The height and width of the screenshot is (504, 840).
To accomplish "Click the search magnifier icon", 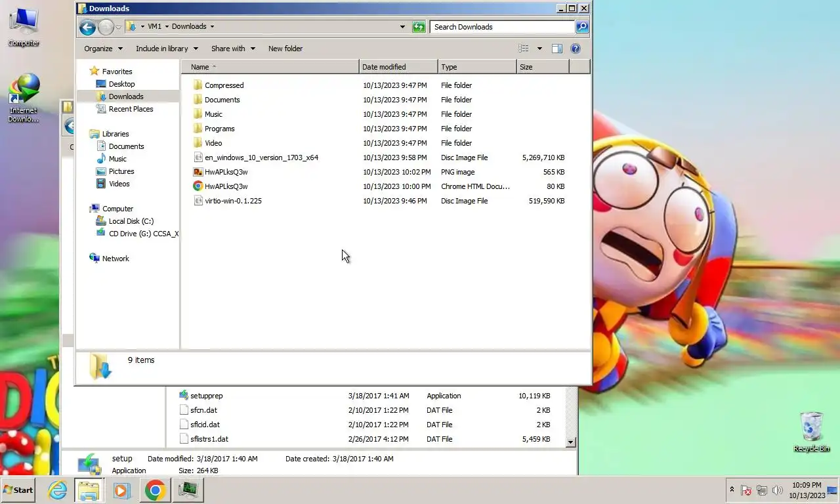I will tap(581, 27).
